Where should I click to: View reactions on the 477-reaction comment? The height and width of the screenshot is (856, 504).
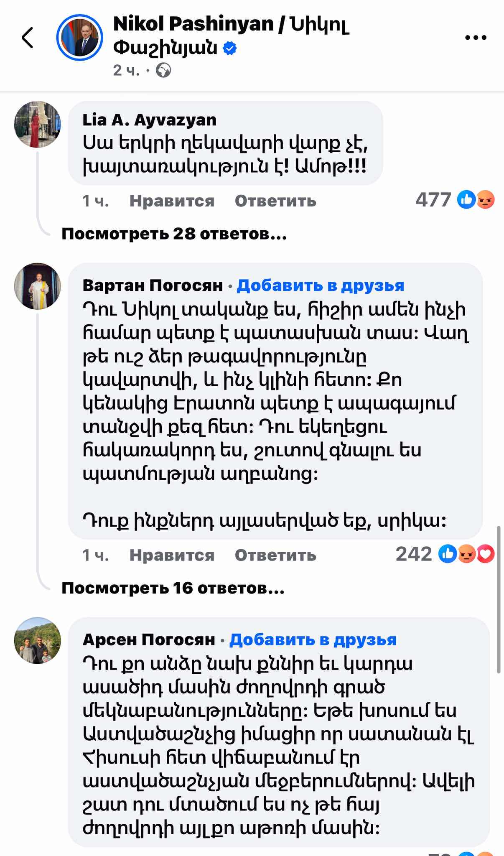476,200
